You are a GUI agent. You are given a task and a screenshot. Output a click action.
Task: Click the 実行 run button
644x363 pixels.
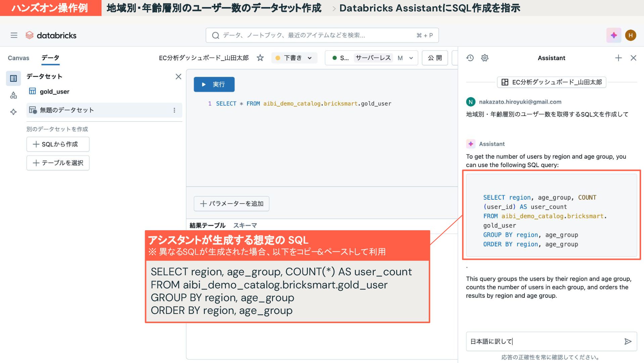click(214, 84)
